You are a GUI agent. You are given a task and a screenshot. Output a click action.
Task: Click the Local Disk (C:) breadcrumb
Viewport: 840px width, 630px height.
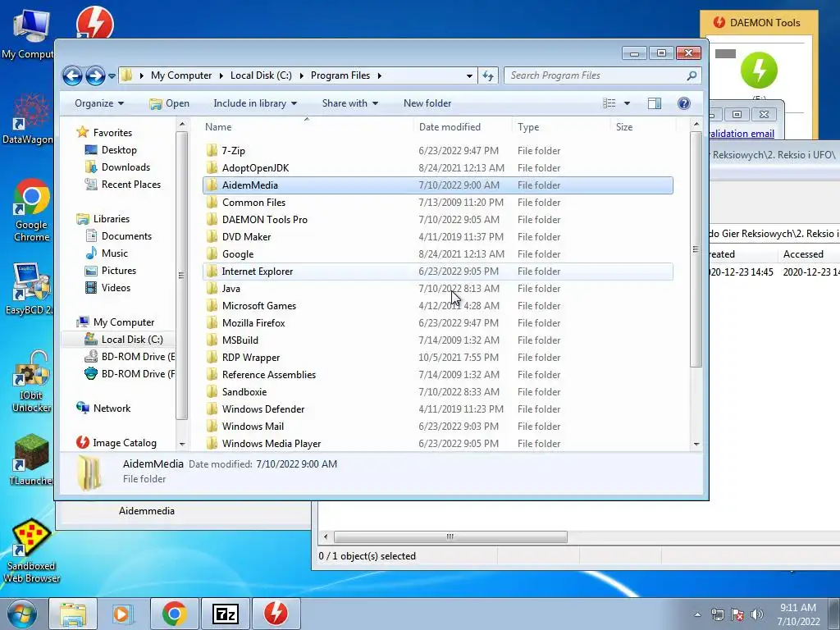[x=261, y=75]
